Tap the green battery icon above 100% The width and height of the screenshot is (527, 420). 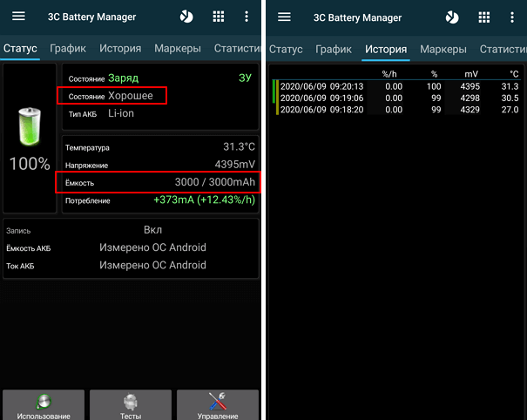coord(30,126)
